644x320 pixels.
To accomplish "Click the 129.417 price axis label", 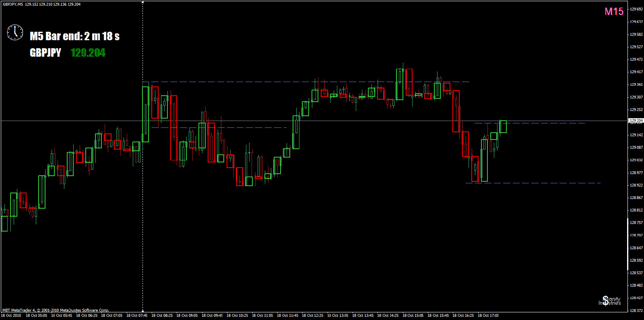I will click(636, 72).
